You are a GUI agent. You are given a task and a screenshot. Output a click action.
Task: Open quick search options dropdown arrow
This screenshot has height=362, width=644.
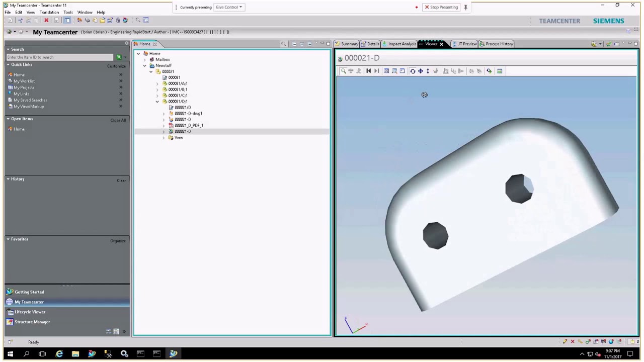pyautogui.click(x=125, y=57)
